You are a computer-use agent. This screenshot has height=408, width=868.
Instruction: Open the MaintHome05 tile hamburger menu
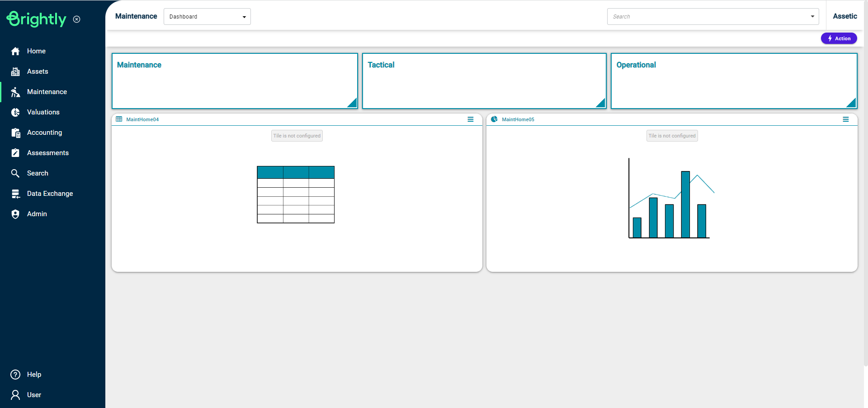point(846,119)
